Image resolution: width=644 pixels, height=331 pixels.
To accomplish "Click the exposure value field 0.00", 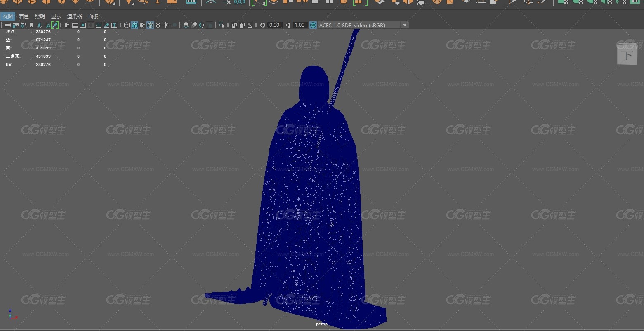I will (x=275, y=25).
